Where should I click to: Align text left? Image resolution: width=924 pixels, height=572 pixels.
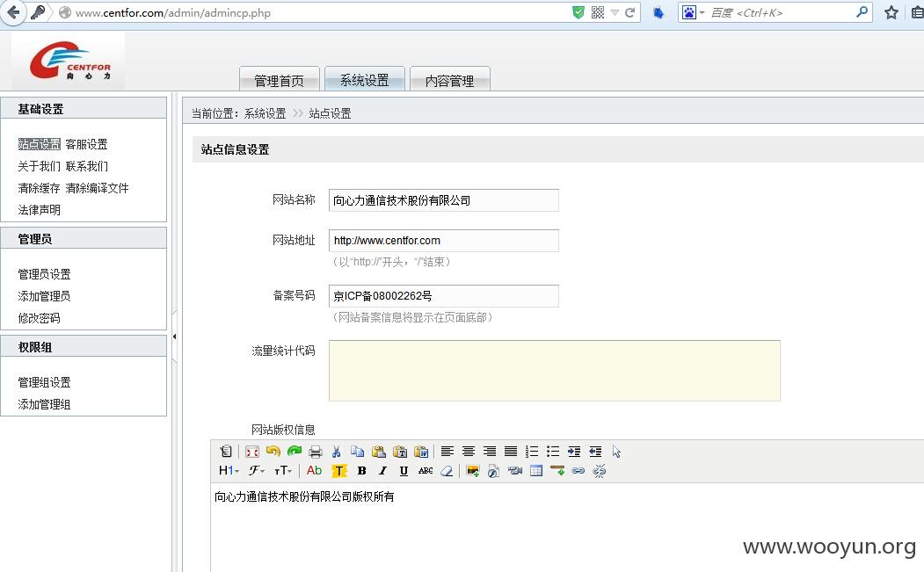coord(447,452)
